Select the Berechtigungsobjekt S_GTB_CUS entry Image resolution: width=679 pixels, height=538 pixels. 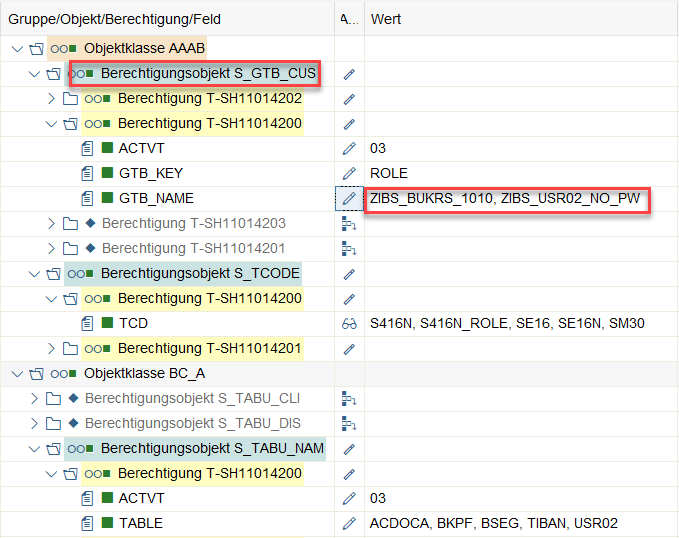point(208,74)
